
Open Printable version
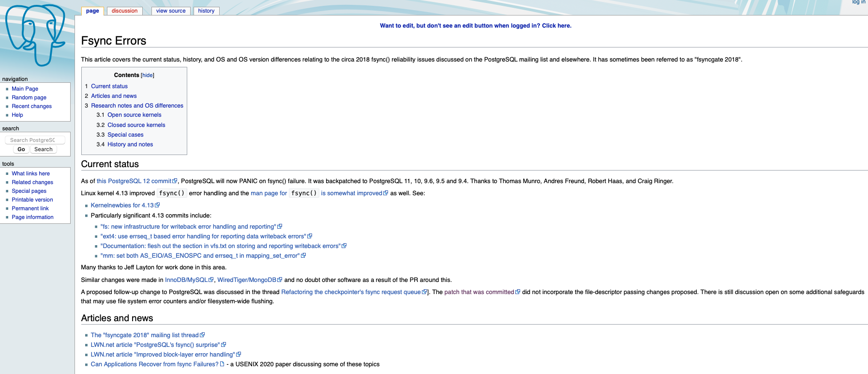pyautogui.click(x=32, y=200)
